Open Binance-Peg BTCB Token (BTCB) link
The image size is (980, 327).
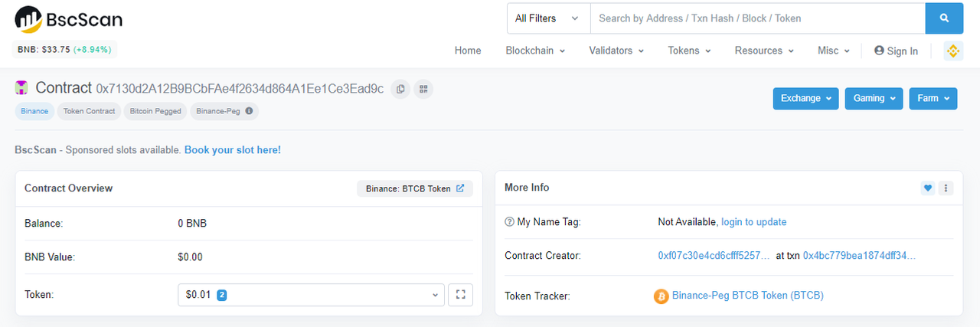748,296
